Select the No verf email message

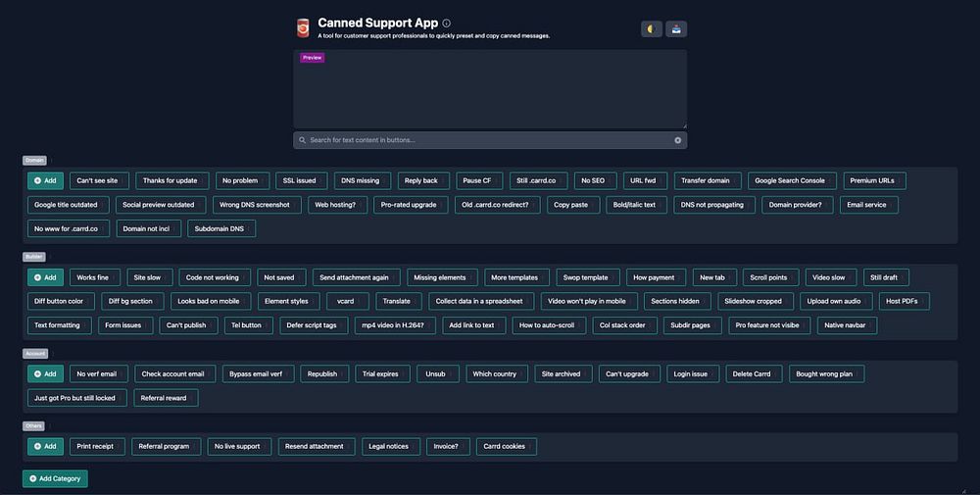(x=99, y=373)
